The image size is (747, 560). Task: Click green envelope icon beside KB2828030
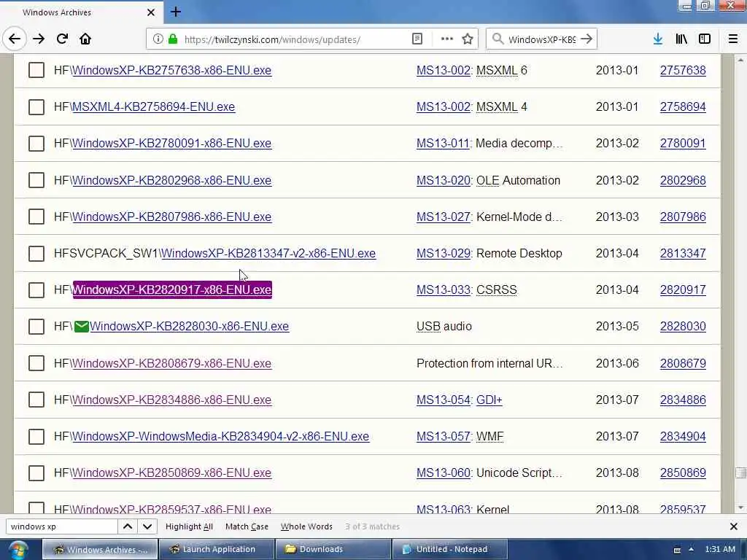tap(82, 327)
